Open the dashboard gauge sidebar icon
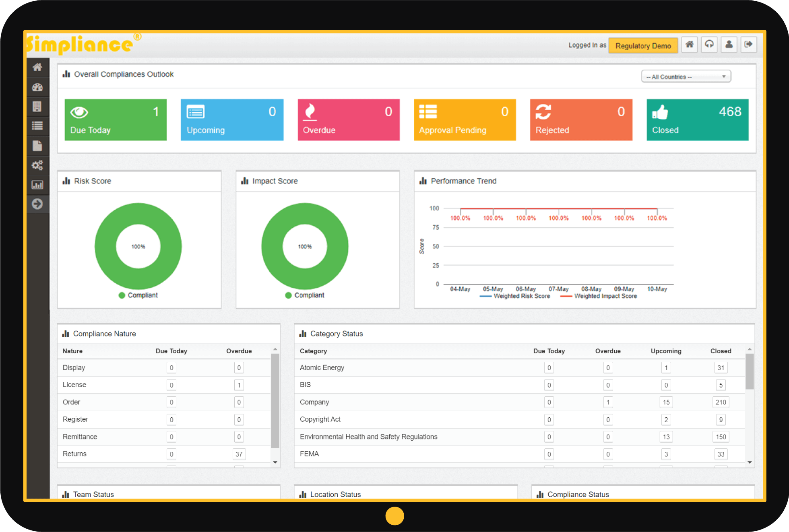This screenshot has width=789, height=532. pos(37,87)
